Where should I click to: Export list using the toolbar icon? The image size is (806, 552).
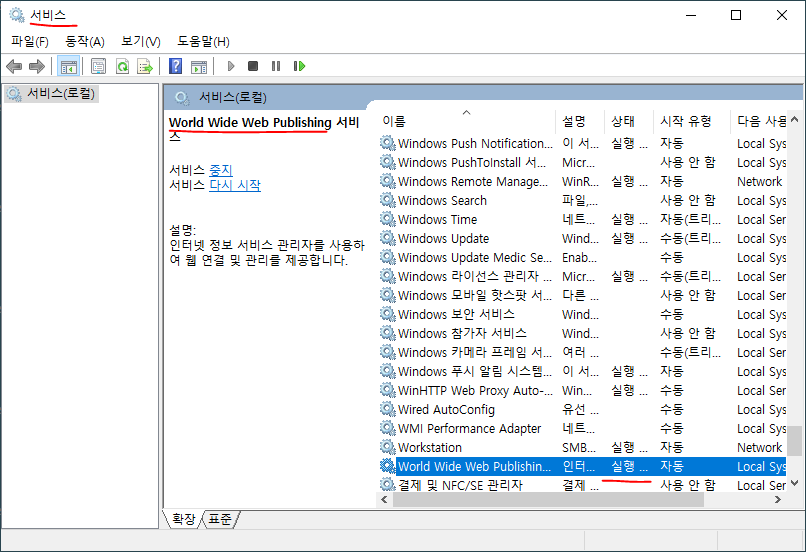tap(145, 66)
